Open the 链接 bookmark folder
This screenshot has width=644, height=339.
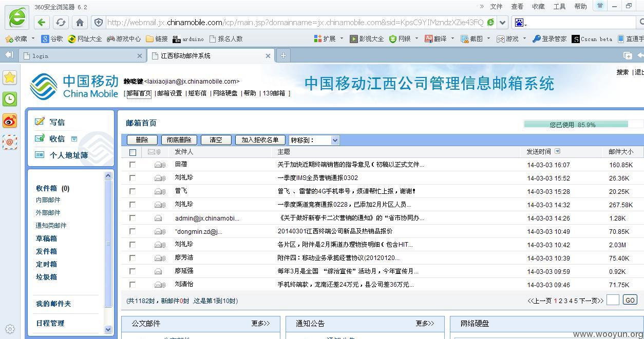[x=157, y=38]
